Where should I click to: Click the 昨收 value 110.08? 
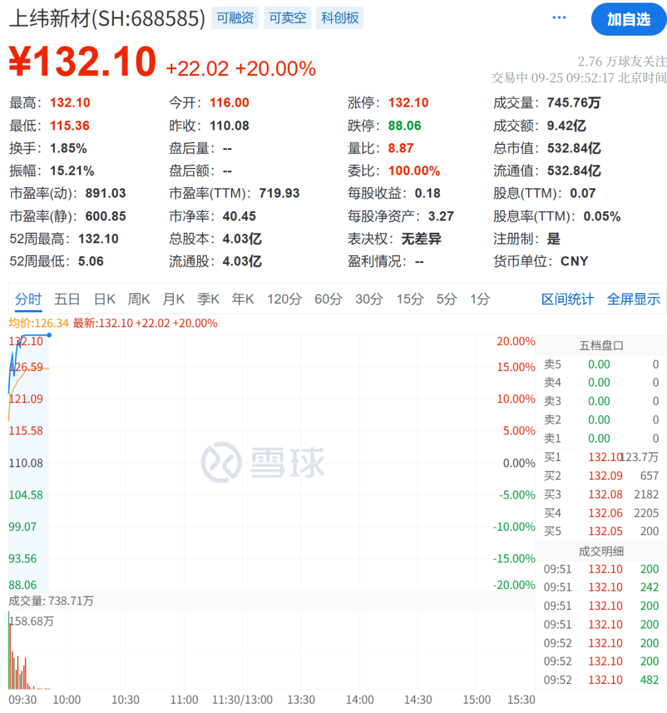229,126
